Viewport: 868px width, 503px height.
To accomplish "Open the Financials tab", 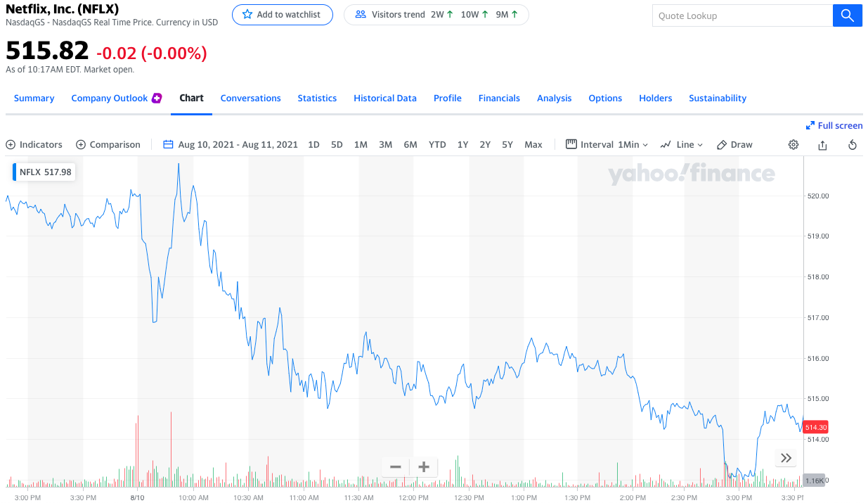I will [x=499, y=98].
